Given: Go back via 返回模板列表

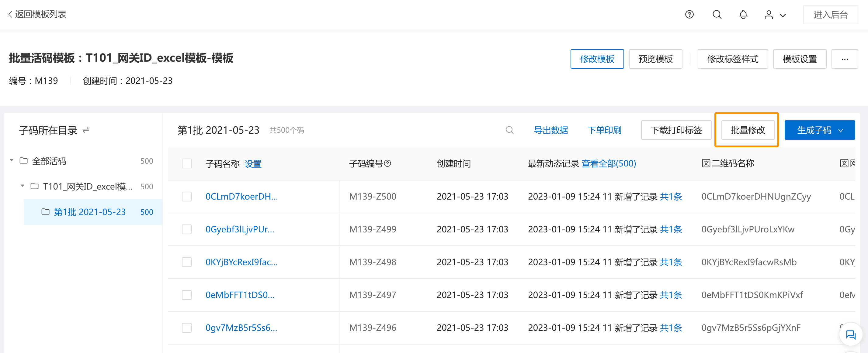Looking at the screenshot, I should (37, 14).
